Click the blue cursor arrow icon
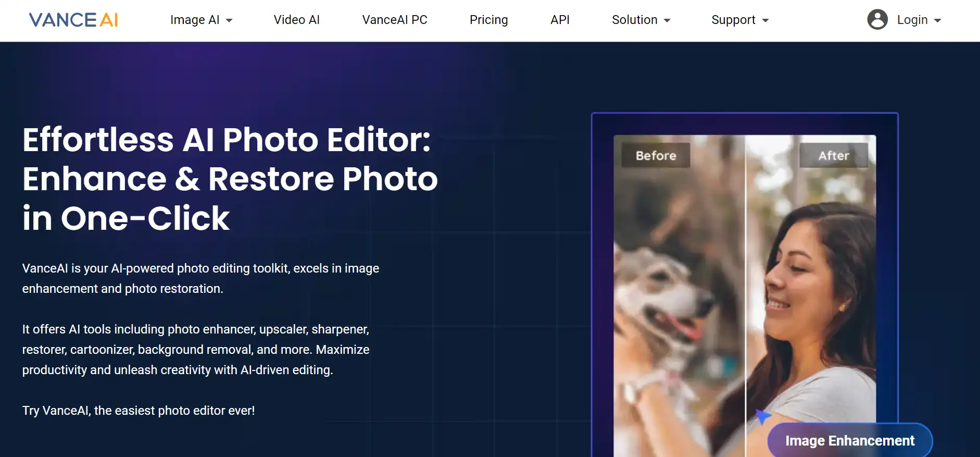Screen dimensions: 980x457 pyautogui.click(x=762, y=416)
